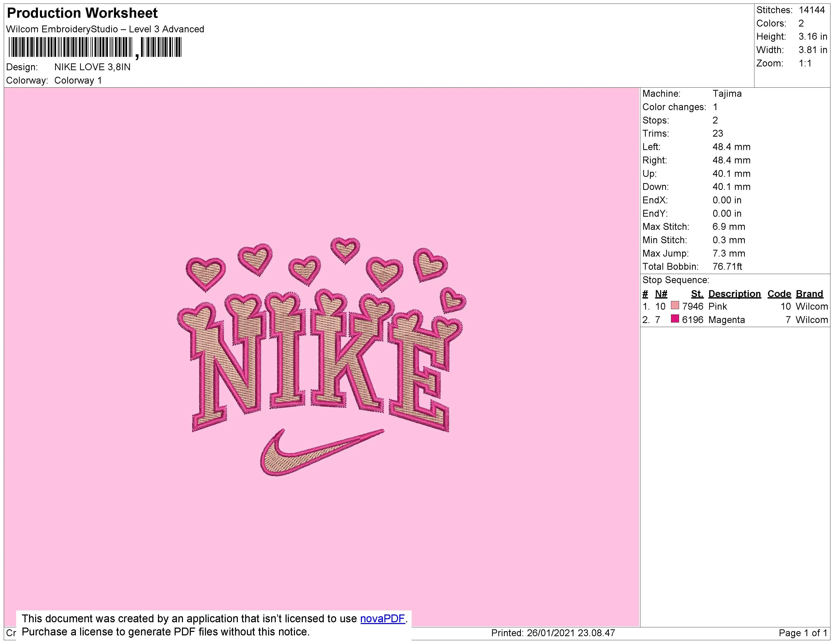Click the Magenta thread color swatch

[x=675, y=319]
